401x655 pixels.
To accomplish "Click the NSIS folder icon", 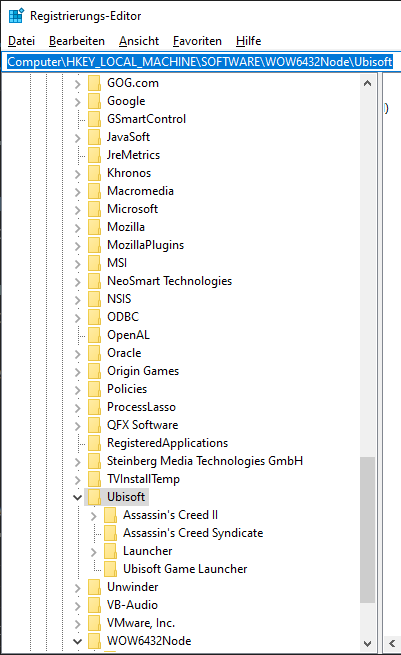I will [94, 299].
